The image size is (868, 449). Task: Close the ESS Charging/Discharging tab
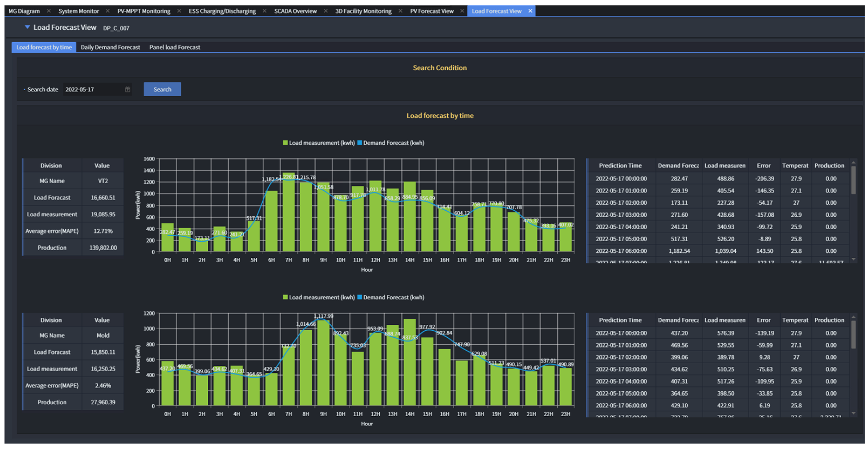click(x=265, y=11)
